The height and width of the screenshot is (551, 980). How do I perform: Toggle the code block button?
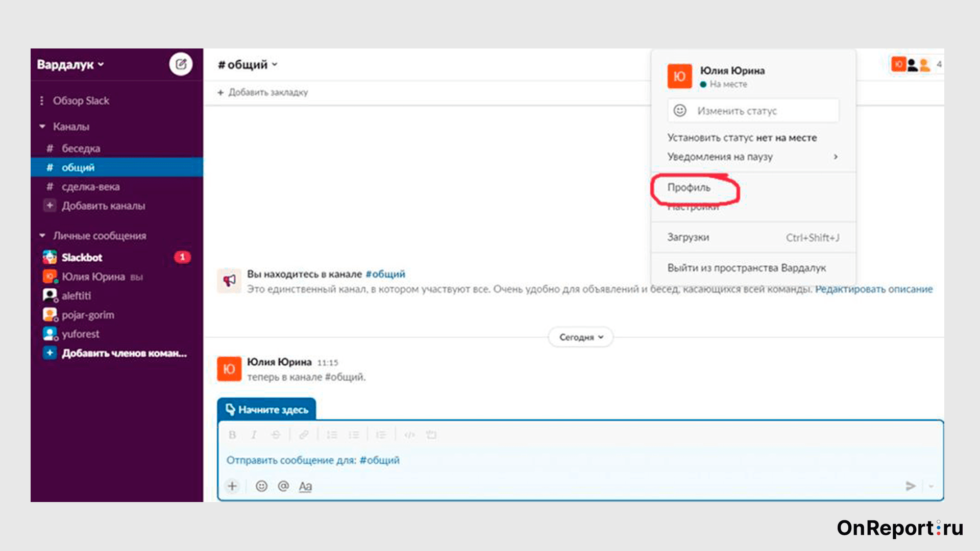click(431, 435)
